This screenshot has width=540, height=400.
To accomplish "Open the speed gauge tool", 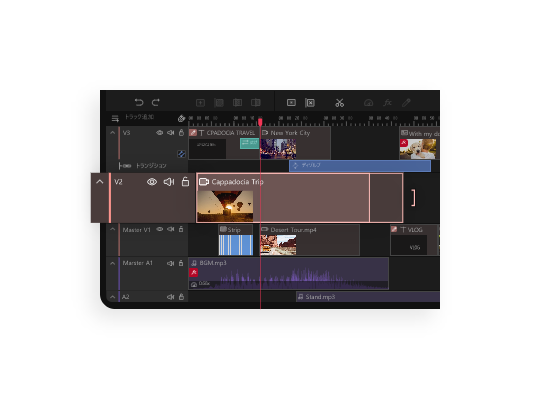I will click(x=368, y=103).
